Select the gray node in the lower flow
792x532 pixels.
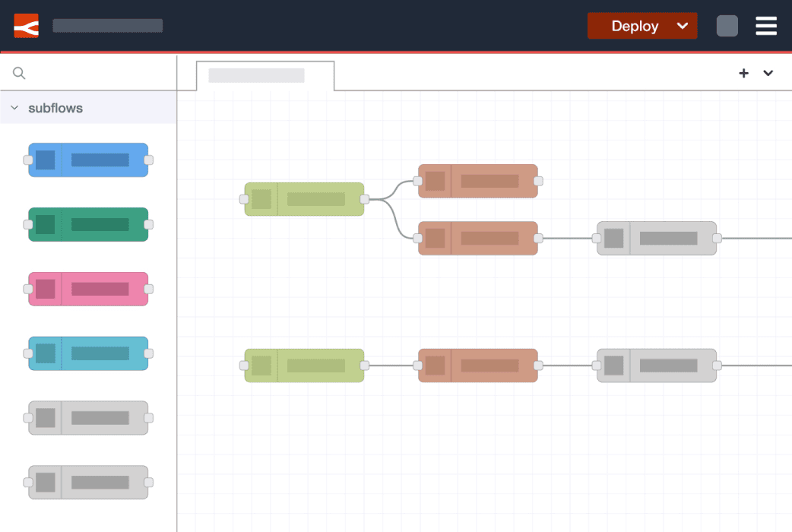point(656,366)
